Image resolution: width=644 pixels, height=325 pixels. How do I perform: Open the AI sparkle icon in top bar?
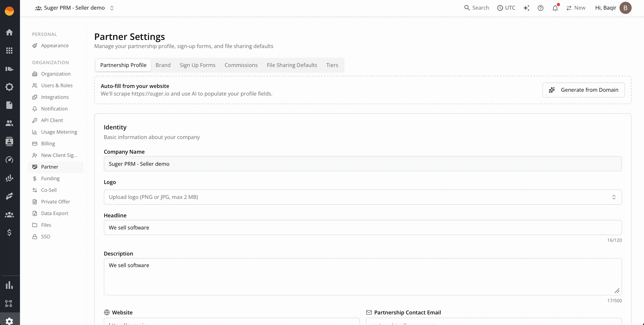point(526,8)
